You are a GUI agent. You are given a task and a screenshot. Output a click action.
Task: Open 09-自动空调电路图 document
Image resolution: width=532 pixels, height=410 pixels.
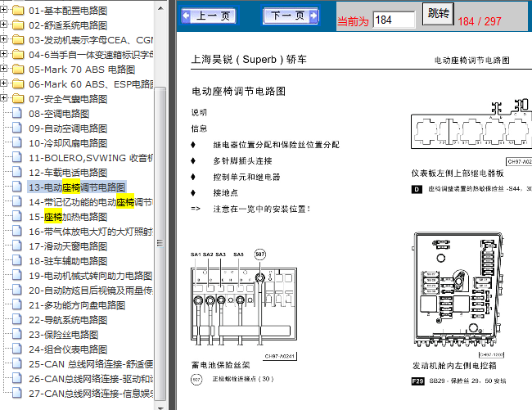[x=68, y=128]
